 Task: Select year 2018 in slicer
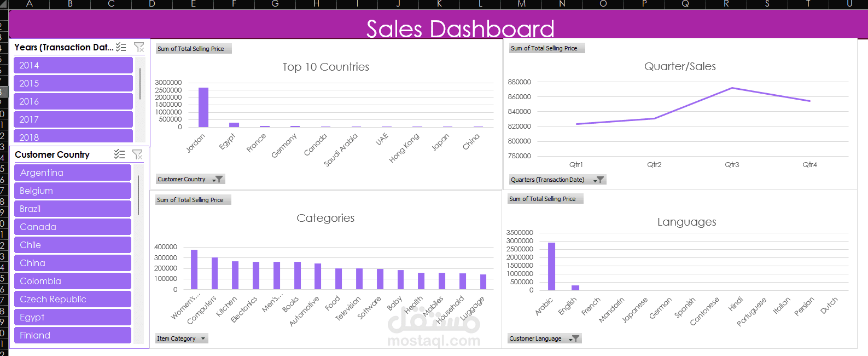coord(73,136)
